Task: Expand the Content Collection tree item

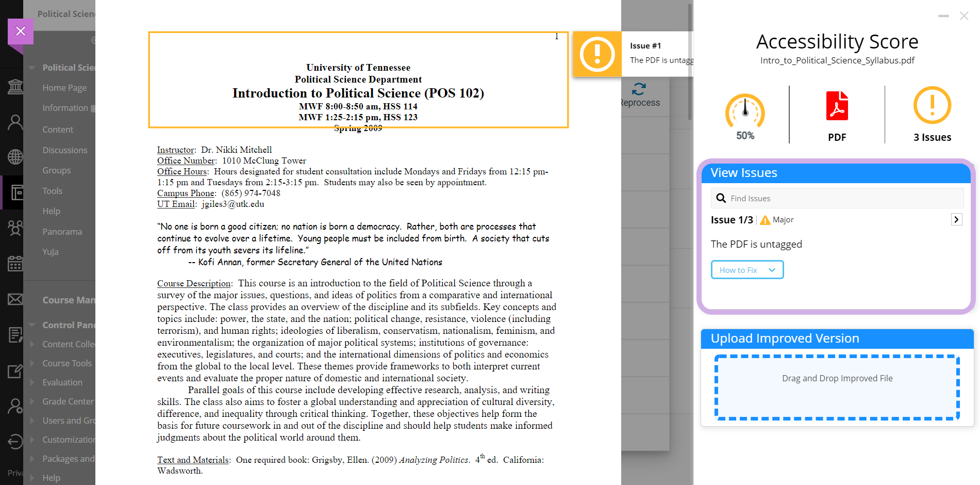Action: click(32, 344)
